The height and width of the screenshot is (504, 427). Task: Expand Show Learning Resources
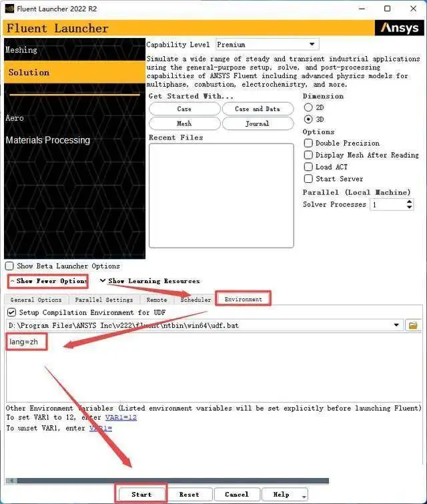[149, 281]
